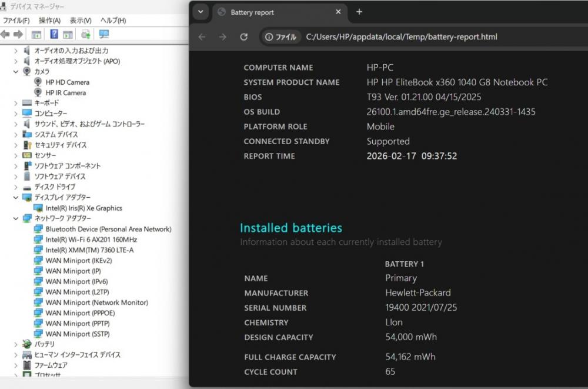Collapse the ネットワーク アダプター category
Viewport: 588px width, 389px height.
tap(16, 218)
